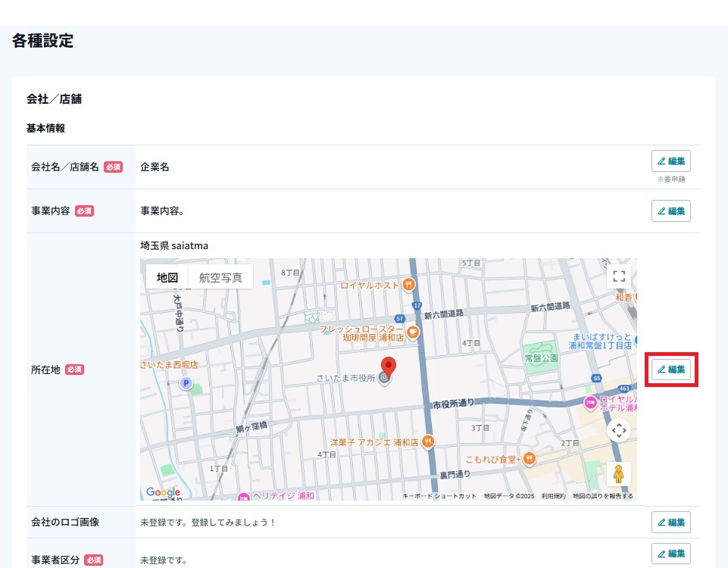
Task: Edit the 事業者区分 row
Action: (671, 554)
